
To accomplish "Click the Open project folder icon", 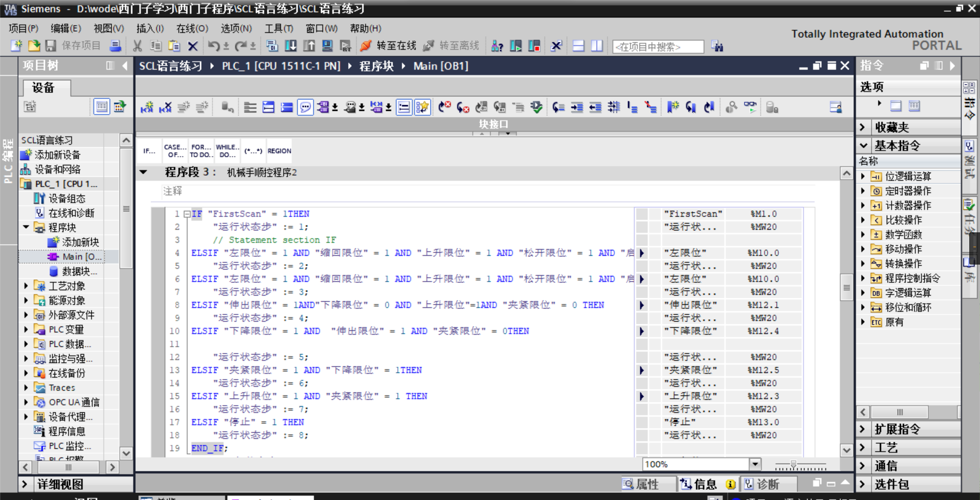I will [x=34, y=46].
